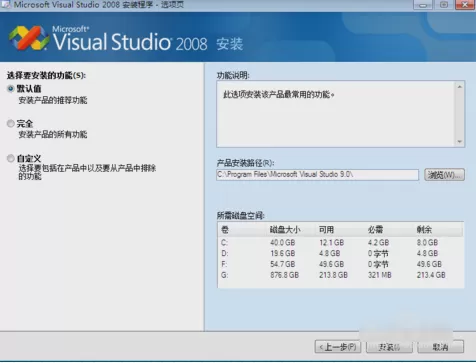
Task: Click the 必需 column header
Action: tap(375, 230)
